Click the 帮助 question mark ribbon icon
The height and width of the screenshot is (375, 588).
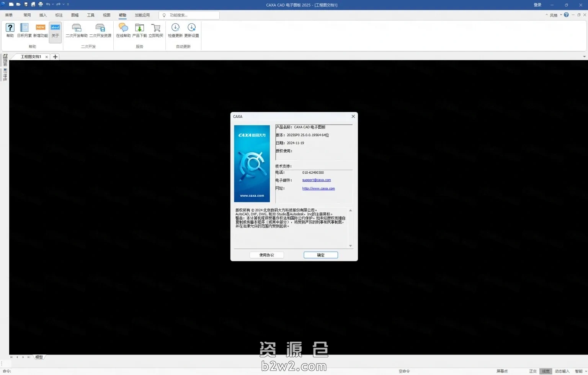point(10,30)
